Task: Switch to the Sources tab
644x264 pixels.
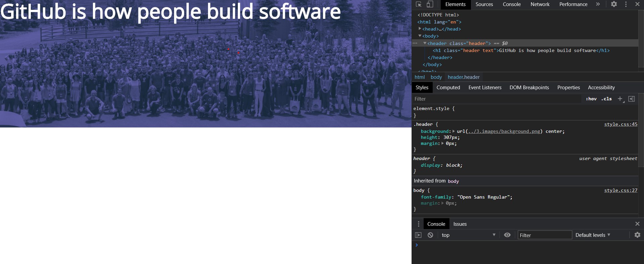Action: tap(484, 4)
